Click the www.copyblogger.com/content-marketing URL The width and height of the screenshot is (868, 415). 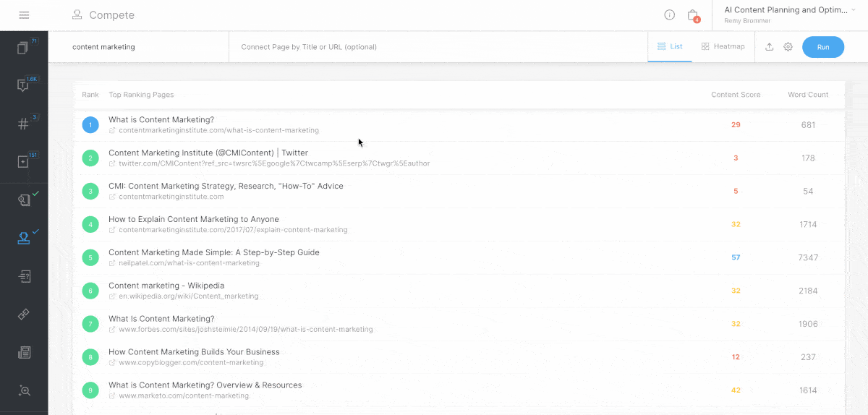[x=191, y=363]
